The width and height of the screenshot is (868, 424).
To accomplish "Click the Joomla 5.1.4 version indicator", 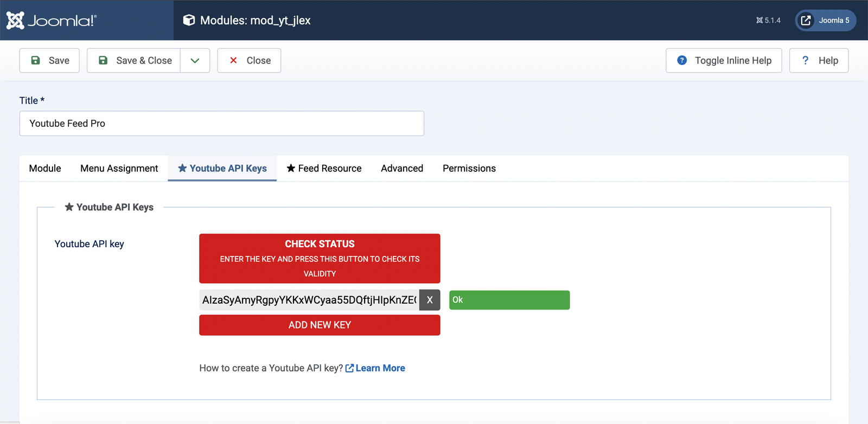I will [x=768, y=20].
